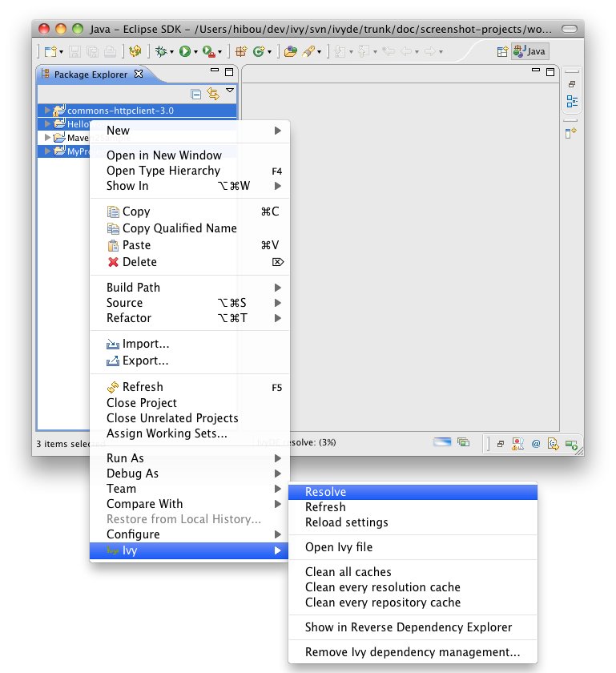Click the Debug toolbar icon

point(161,51)
